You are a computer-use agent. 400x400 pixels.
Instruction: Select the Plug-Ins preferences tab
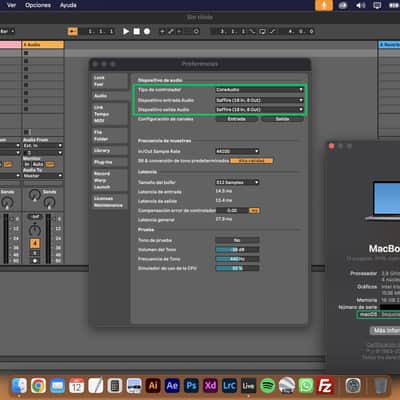click(x=109, y=162)
